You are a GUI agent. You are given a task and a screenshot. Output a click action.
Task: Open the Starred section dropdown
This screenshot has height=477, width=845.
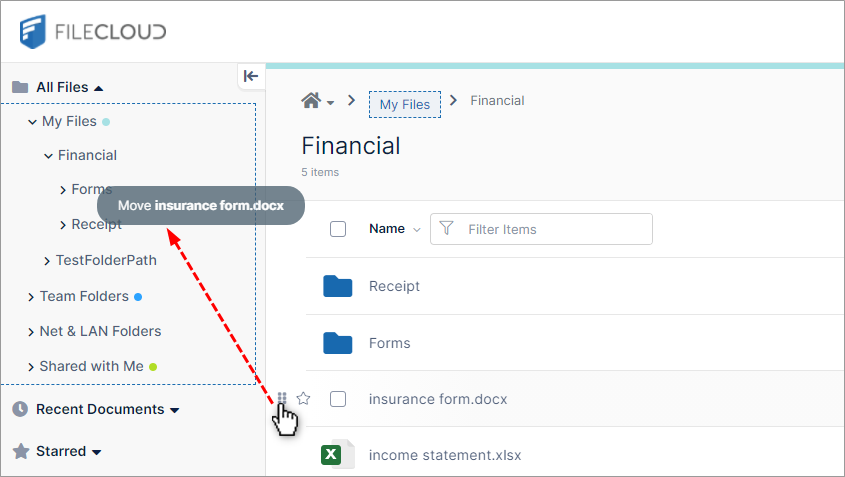(97, 452)
